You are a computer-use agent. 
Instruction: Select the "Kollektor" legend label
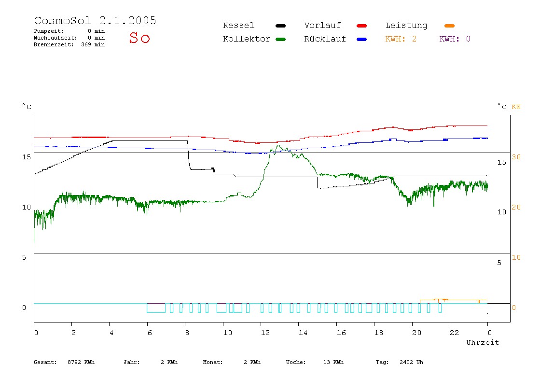pyautogui.click(x=247, y=39)
